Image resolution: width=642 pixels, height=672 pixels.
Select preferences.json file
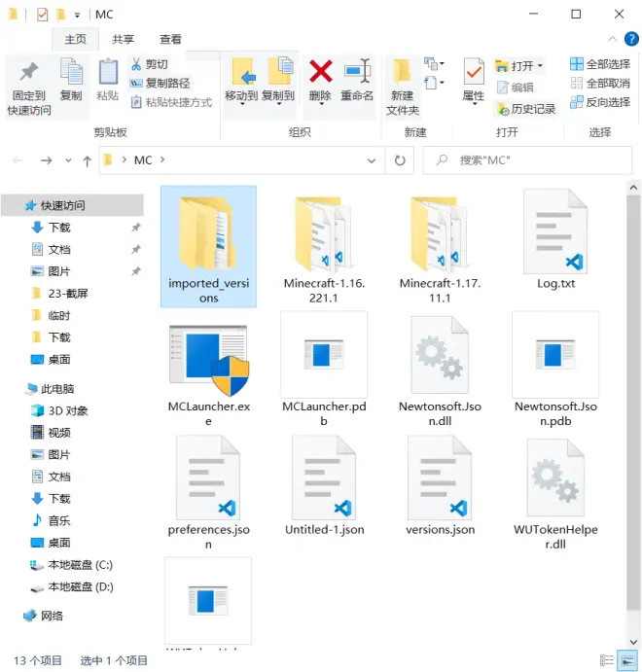[209, 493]
